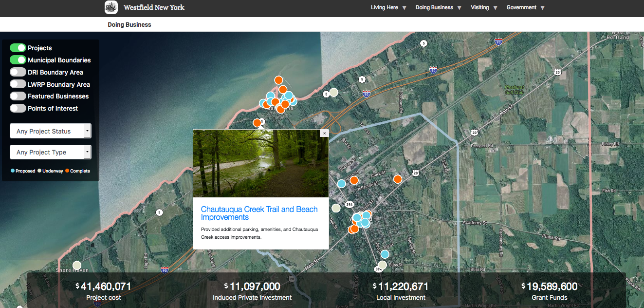Click the Doing Business dropdown arrow
Image resolution: width=644 pixels, height=308 pixels.
pyautogui.click(x=459, y=8)
